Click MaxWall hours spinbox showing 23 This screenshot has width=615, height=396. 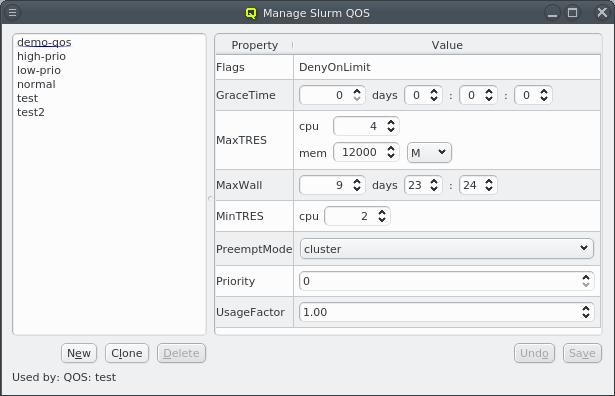423,185
